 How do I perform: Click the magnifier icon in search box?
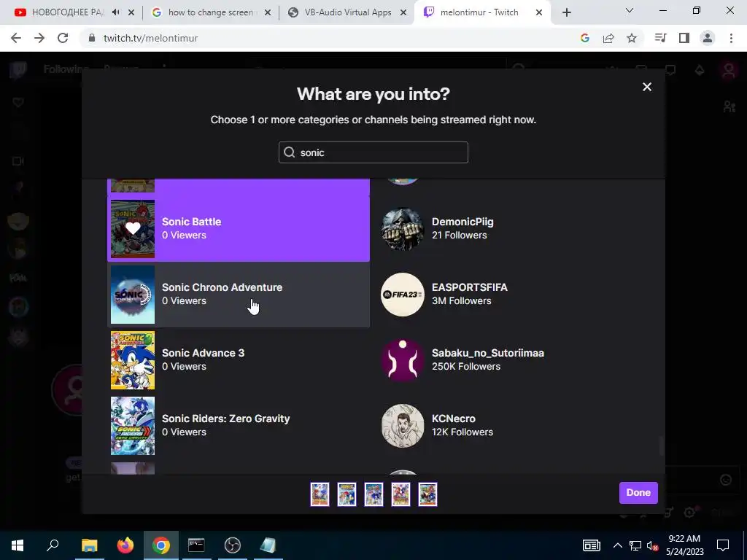289,152
